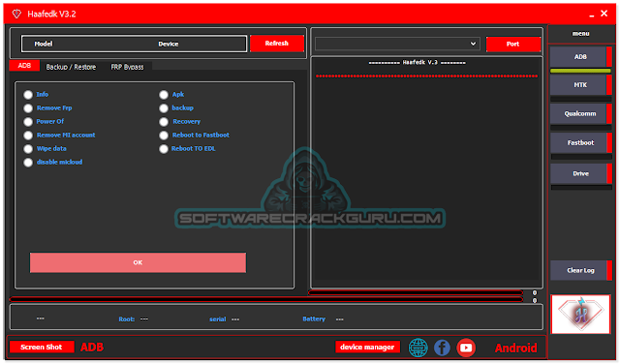Select the Apk radio option
620x364 pixels.
[x=164, y=95]
